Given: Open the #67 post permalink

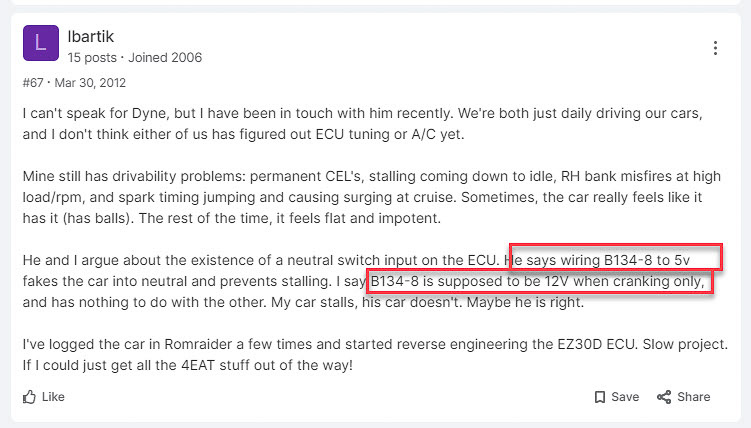Looking at the screenshot, I should pos(35,83).
